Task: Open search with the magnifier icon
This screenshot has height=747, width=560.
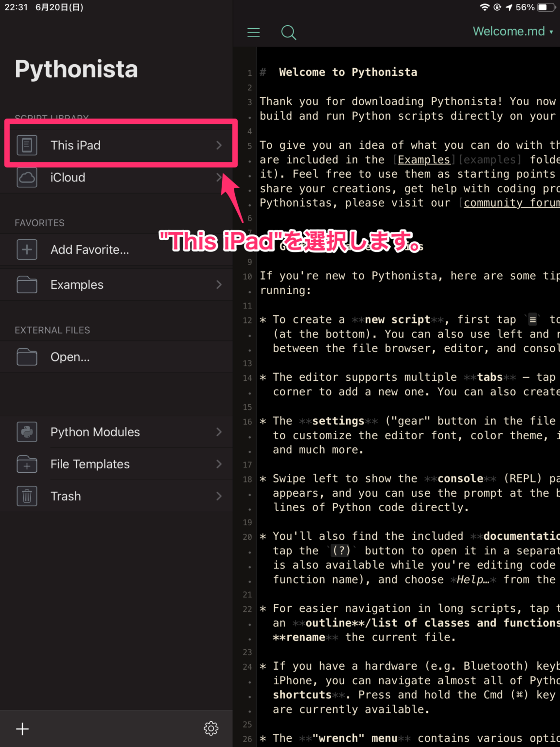Action: click(x=288, y=33)
